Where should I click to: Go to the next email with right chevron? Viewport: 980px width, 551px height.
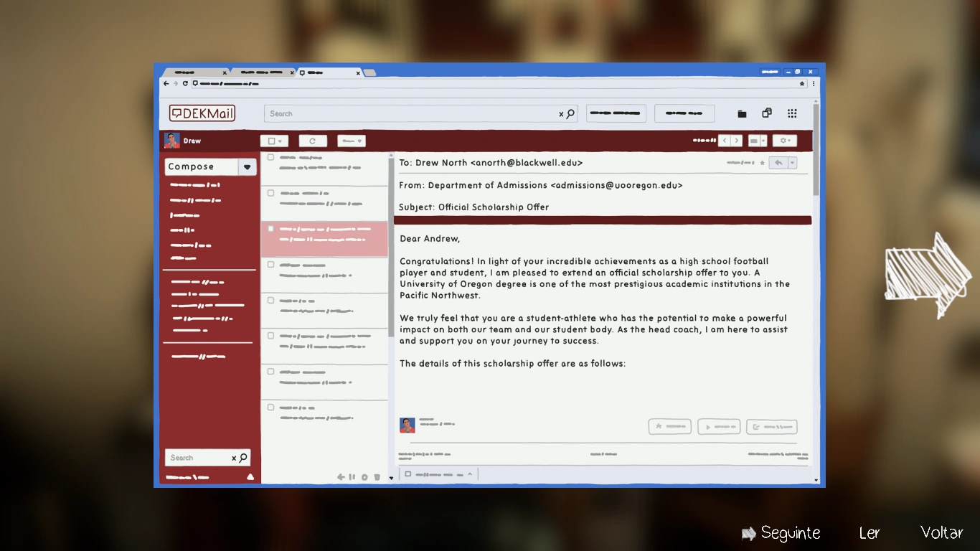tap(737, 141)
